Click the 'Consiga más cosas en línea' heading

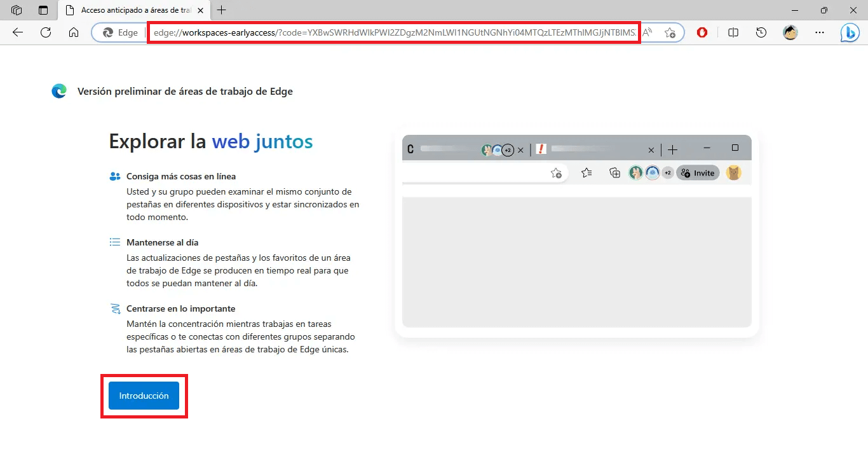181,176
